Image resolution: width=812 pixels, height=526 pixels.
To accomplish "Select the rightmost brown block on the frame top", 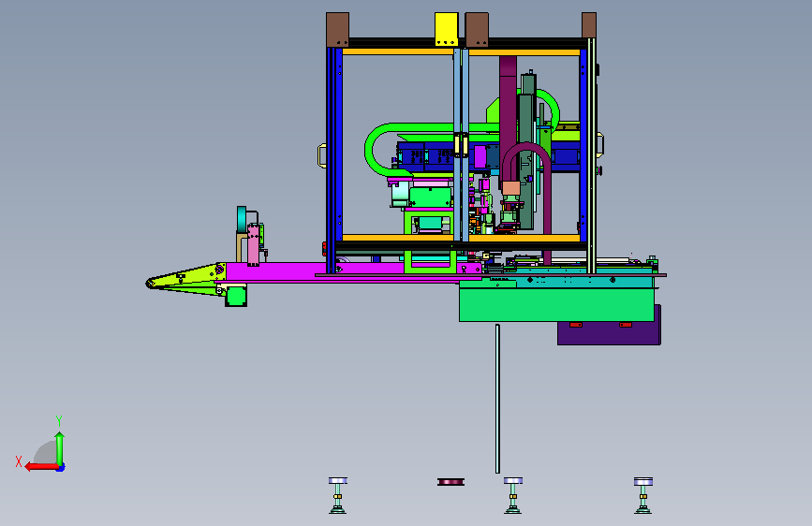I will (589, 25).
